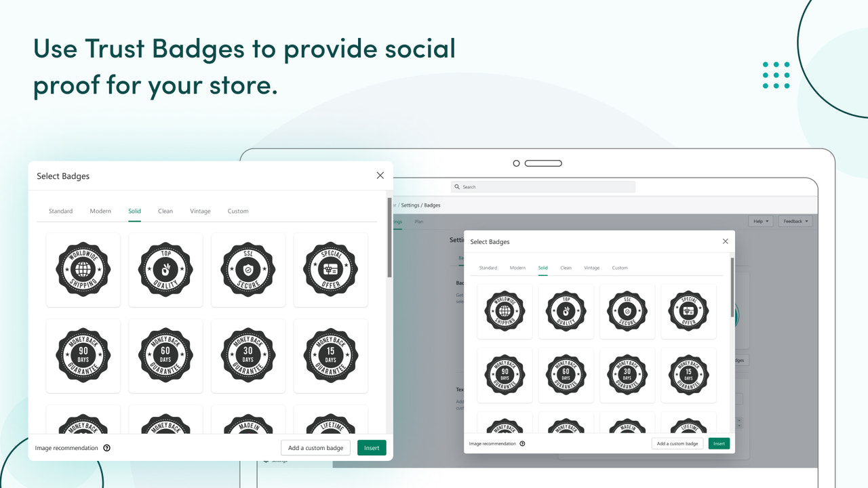Click the Insert button
This screenshot has width=868, height=488.
coord(372,447)
